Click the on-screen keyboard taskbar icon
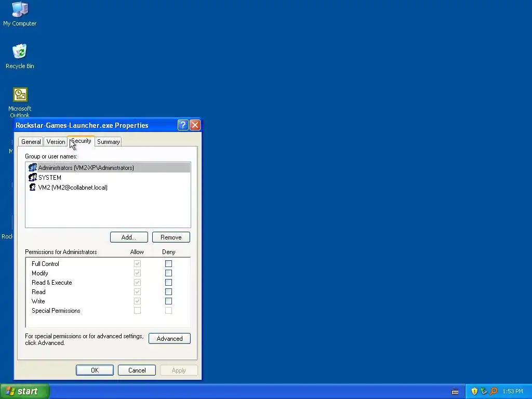532x399 pixels. pyautogui.click(x=455, y=392)
